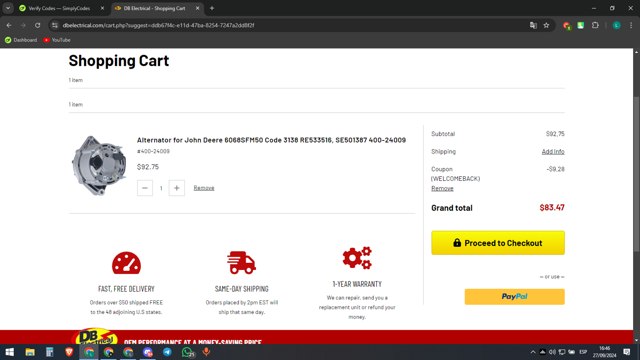Click the coupon discount value -$9.28
The height and width of the screenshot is (360, 640).
556,169
